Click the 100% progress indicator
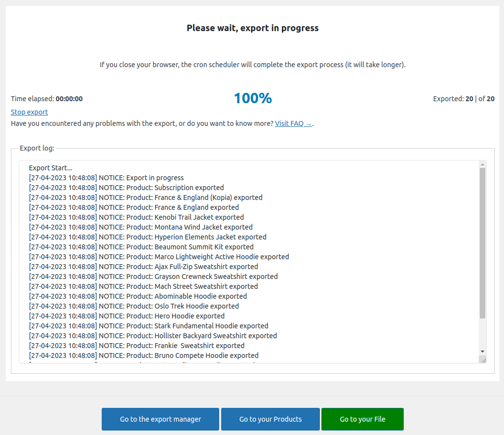Image resolution: width=504 pixels, height=435 pixels. (x=253, y=98)
